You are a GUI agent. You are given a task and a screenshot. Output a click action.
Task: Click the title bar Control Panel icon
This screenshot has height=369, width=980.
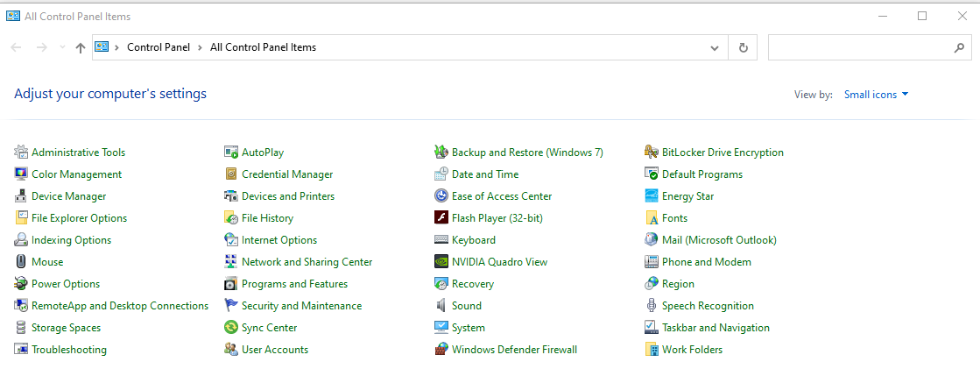pos(12,17)
